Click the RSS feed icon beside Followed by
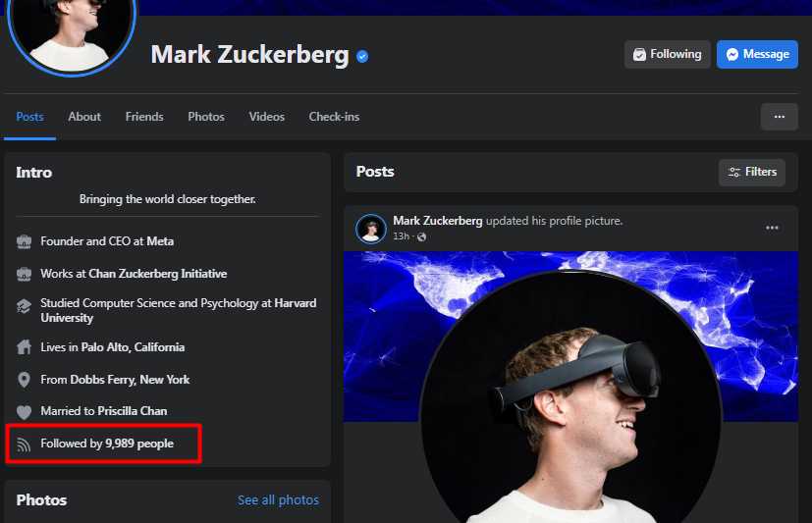The height and width of the screenshot is (523, 812). [25, 445]
